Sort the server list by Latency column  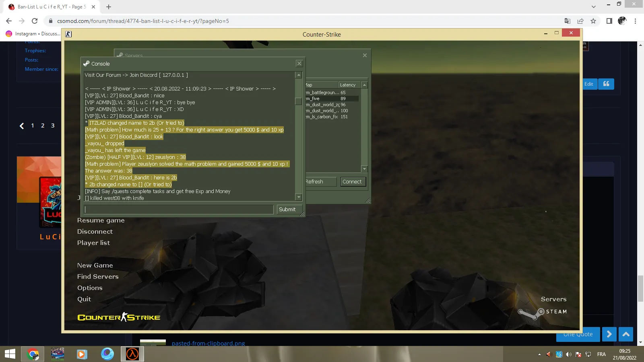click(349, 85)
